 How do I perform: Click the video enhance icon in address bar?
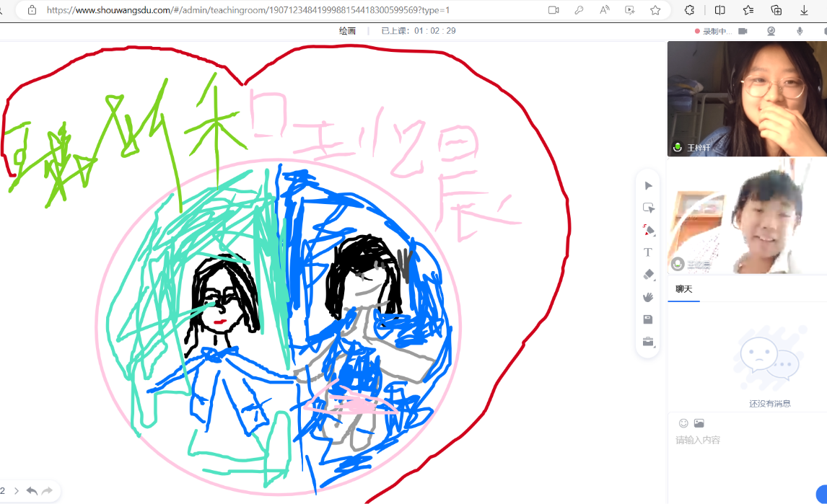[630, 10]
